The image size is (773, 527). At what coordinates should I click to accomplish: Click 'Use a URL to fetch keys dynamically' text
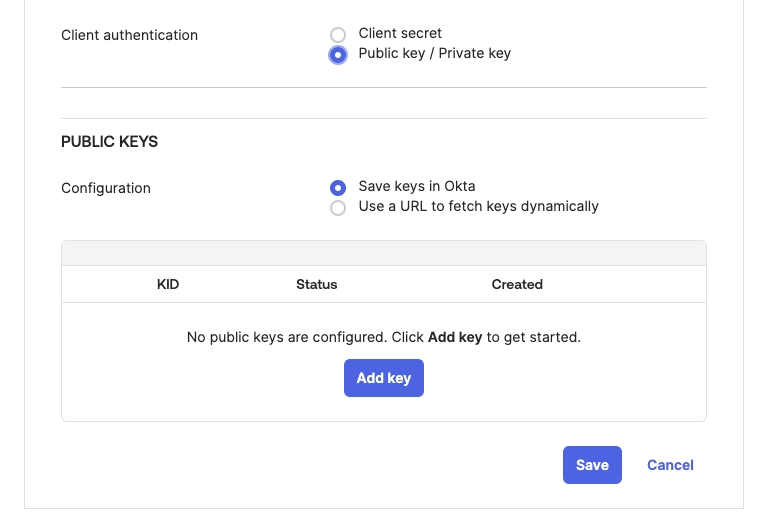(x=478, y=206)
